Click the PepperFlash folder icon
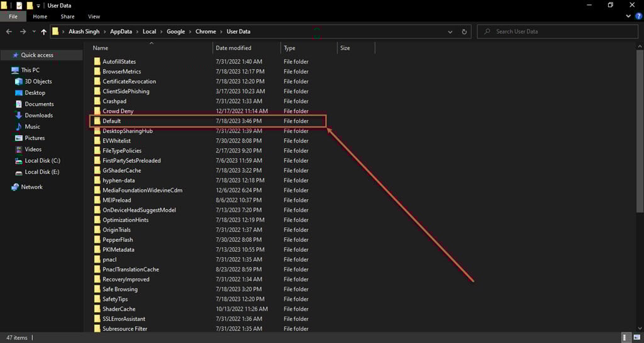This screenshot has width=644, height=343. tap(97, 239)
